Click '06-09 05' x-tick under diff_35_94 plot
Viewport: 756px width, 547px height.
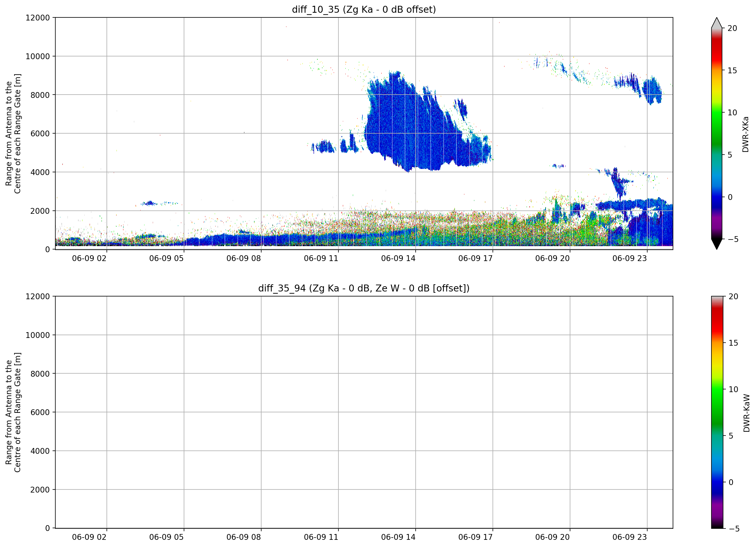166,537
